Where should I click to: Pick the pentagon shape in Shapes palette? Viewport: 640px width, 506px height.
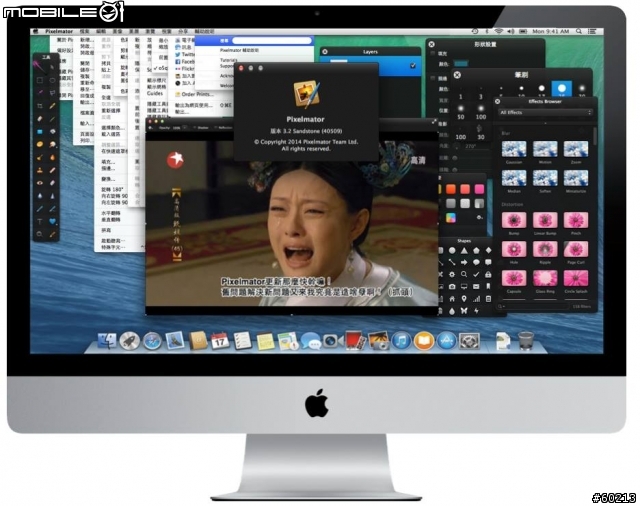point(476,250)
